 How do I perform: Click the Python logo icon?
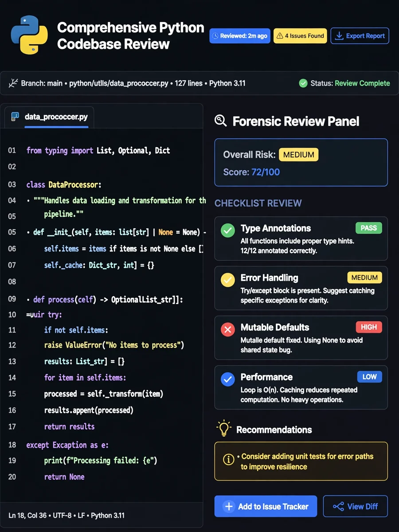[x=29, y=35]
